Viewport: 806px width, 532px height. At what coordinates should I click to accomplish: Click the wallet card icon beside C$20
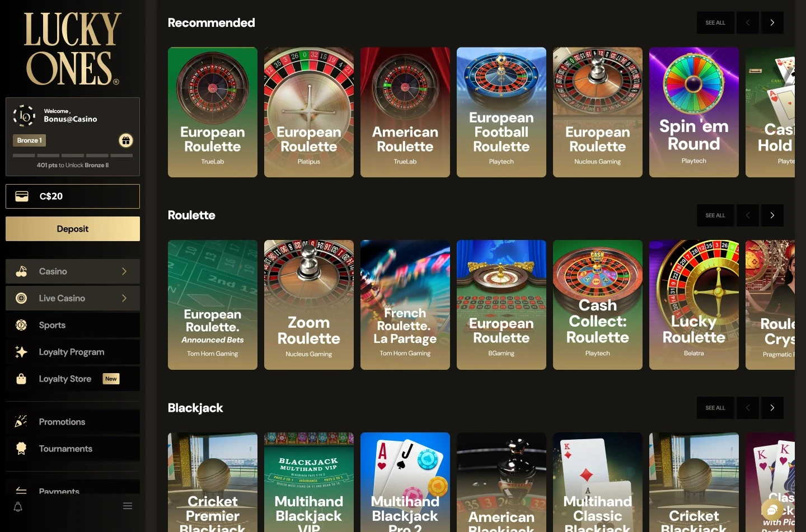coord(22,196)
